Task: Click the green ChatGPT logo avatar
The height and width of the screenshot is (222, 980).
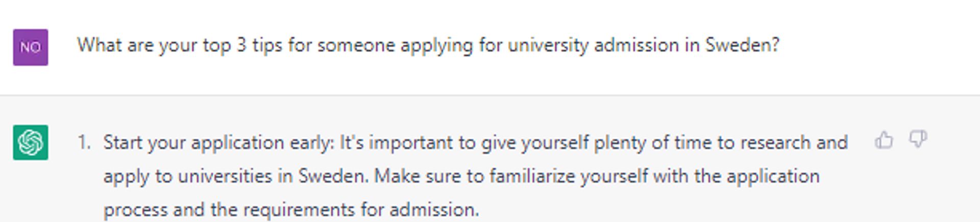Action: click(x=31, y=142)
